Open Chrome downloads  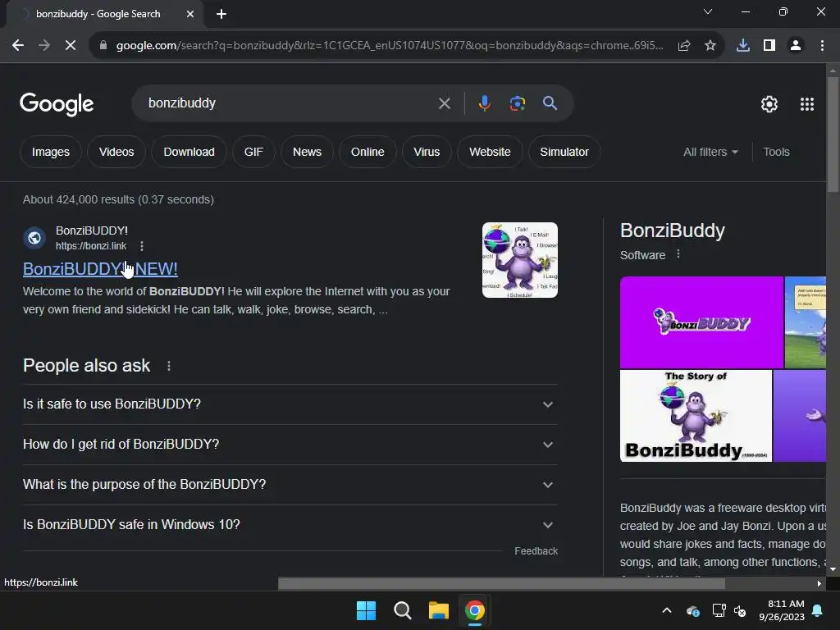(743, 46)
